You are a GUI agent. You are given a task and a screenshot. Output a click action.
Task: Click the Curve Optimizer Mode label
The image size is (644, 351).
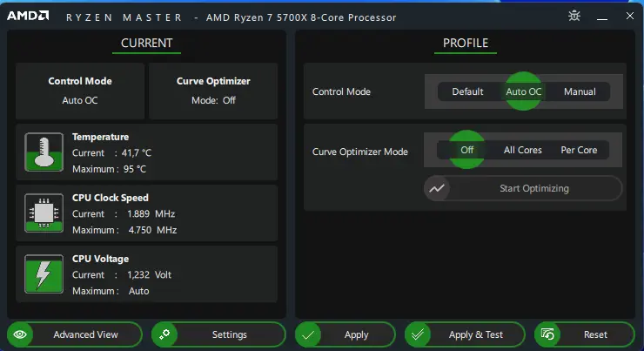(360, 152)
